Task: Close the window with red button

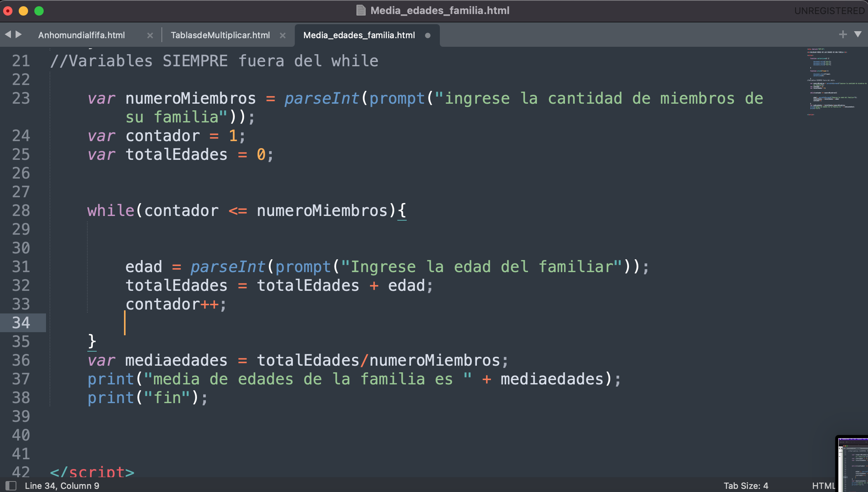Action: tap(8, 11)
